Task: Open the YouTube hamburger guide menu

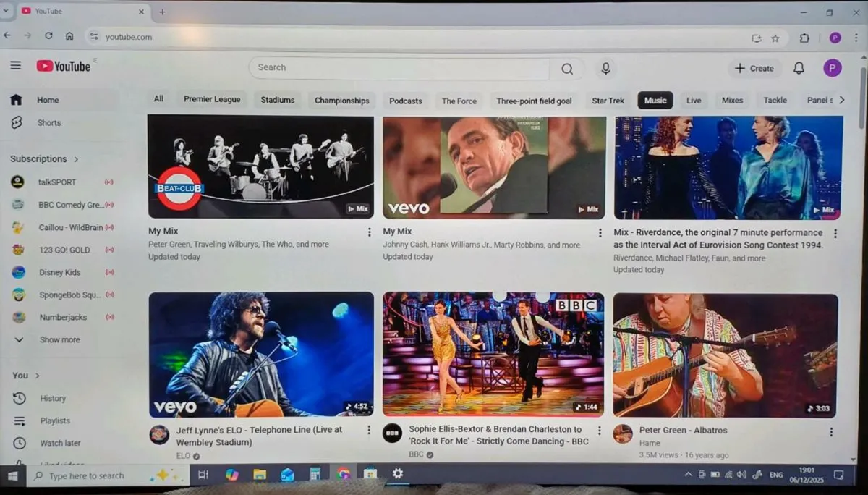Action: click(x=15, y=66)
